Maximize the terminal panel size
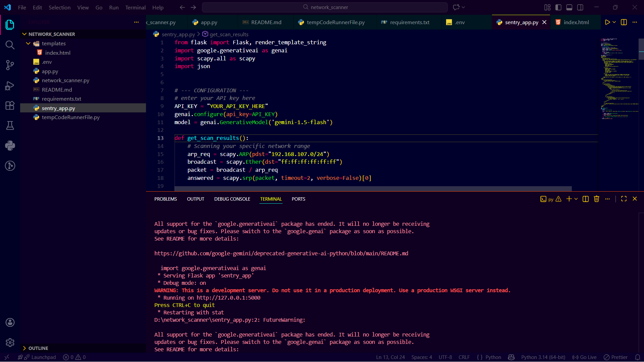Image resolution: width=644 pixels, height=362 pixels. [x=624, y=199]
